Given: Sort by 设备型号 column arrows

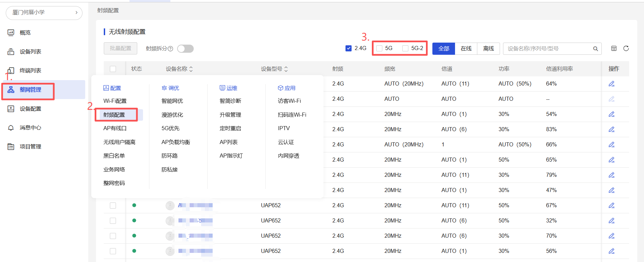Looking at the screenshot, I should pyautogui.click(x=286, y=69).
